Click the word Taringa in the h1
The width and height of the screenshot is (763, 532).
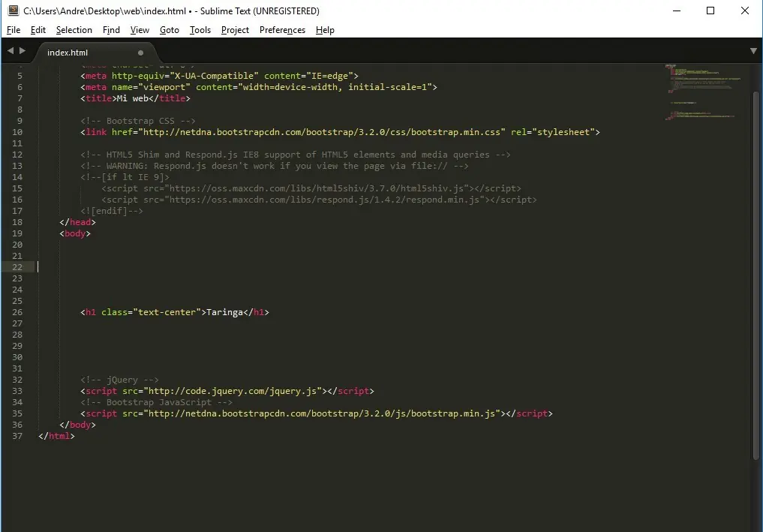click(225, 312)
